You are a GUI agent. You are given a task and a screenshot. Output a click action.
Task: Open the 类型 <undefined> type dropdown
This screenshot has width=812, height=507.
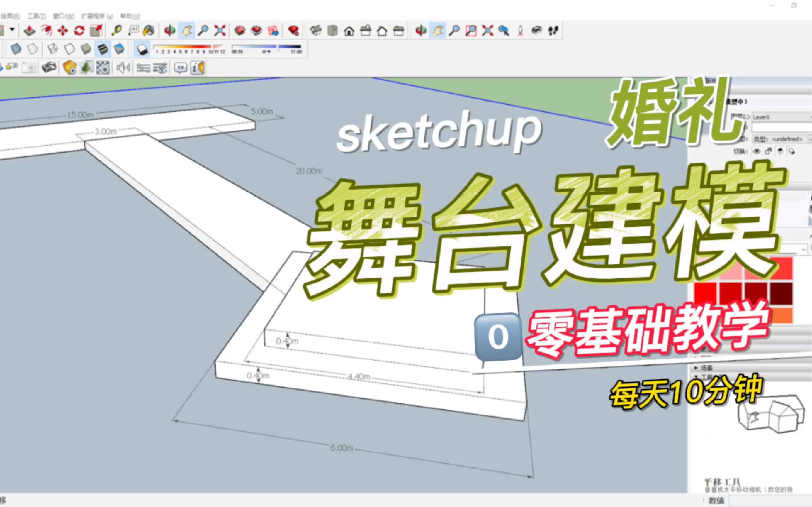click(782, 139)
